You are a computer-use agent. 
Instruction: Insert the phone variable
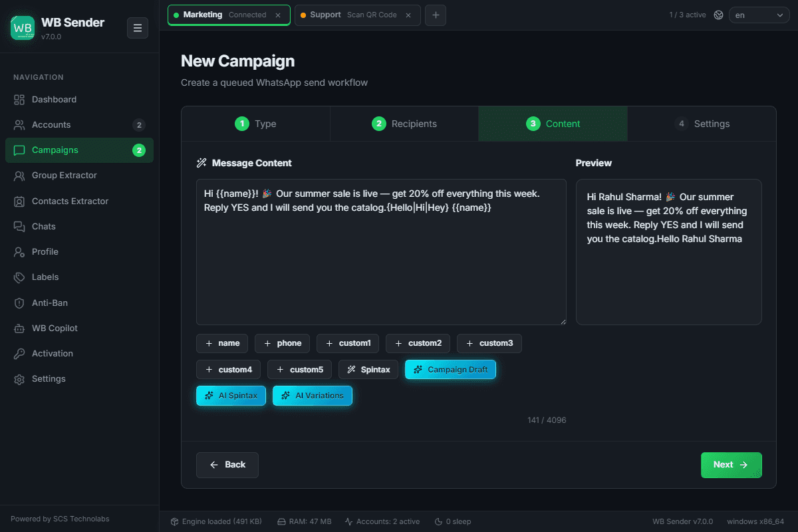tap(282, 344)
